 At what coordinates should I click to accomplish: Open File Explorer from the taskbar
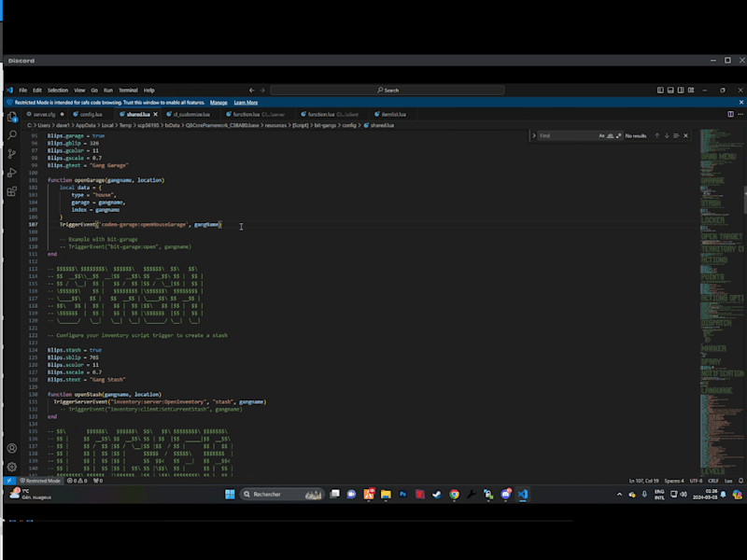pyautogui.click(x=386, y=495)
